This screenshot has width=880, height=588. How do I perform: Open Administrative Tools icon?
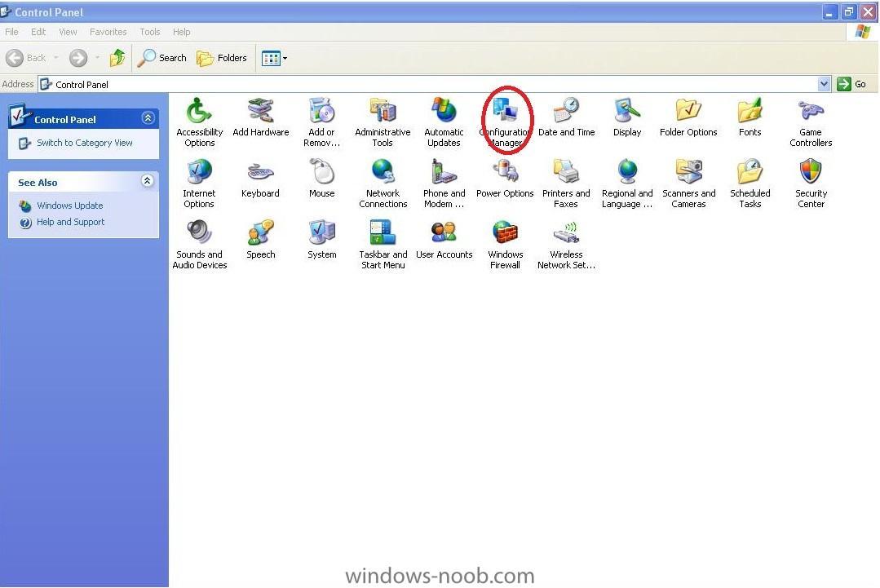383,122
